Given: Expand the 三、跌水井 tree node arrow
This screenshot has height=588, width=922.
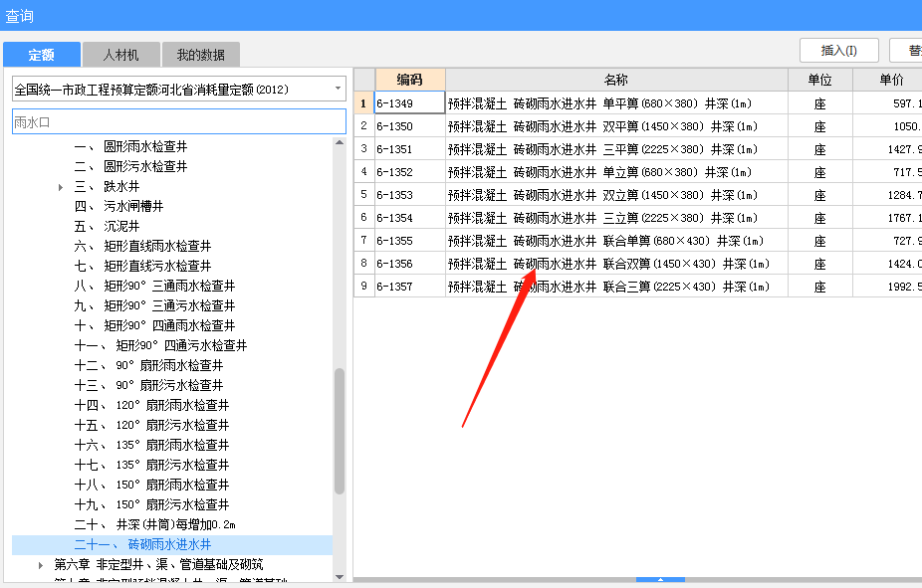Looking at the screenshot, I should pyautogui.click(x=61, y=186).
